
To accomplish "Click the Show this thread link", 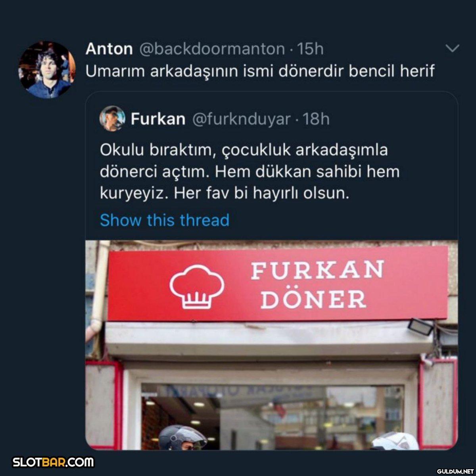I will click(165, 220).
